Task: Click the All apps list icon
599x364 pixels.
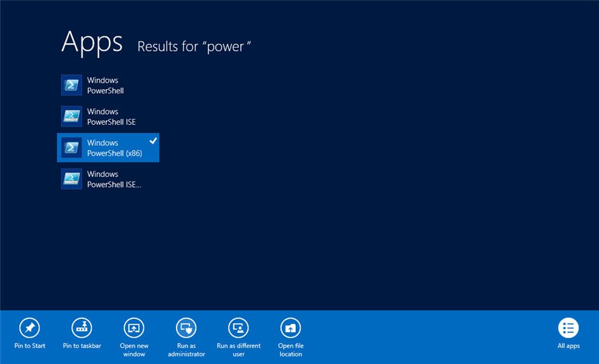Action: pos(568,328)
